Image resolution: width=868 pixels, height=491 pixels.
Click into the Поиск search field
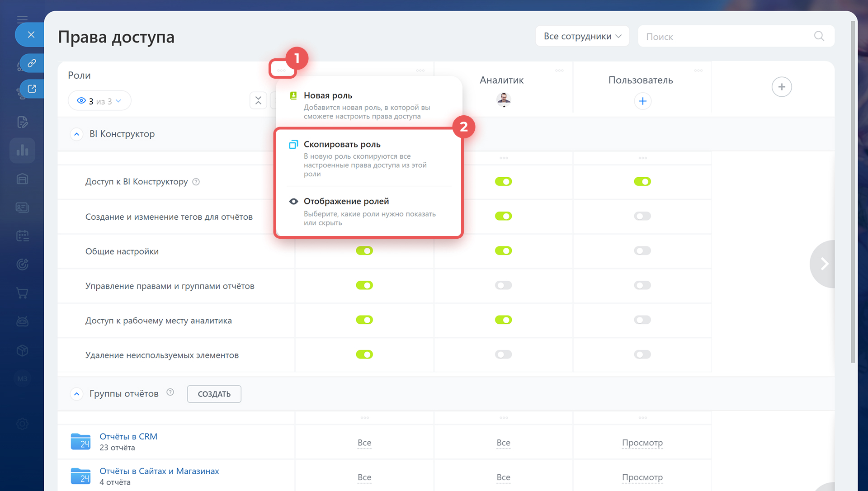[x=723, y=37]
